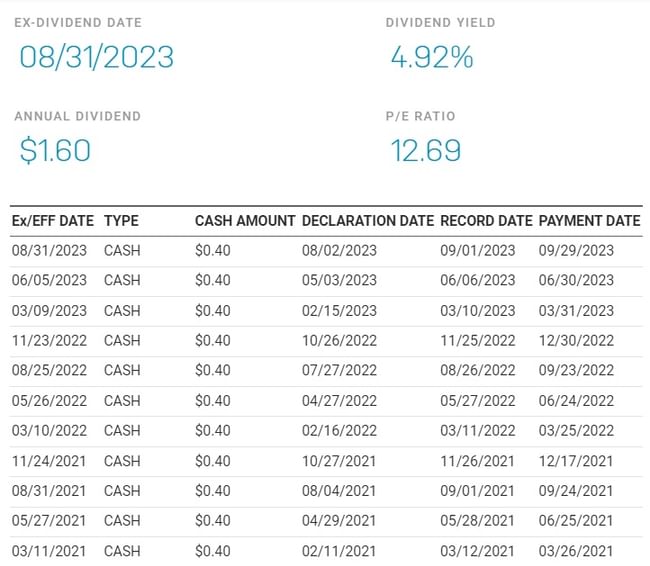Select the 12.69 P/E ratio value

pyautogui.click(x=425, y=151)
